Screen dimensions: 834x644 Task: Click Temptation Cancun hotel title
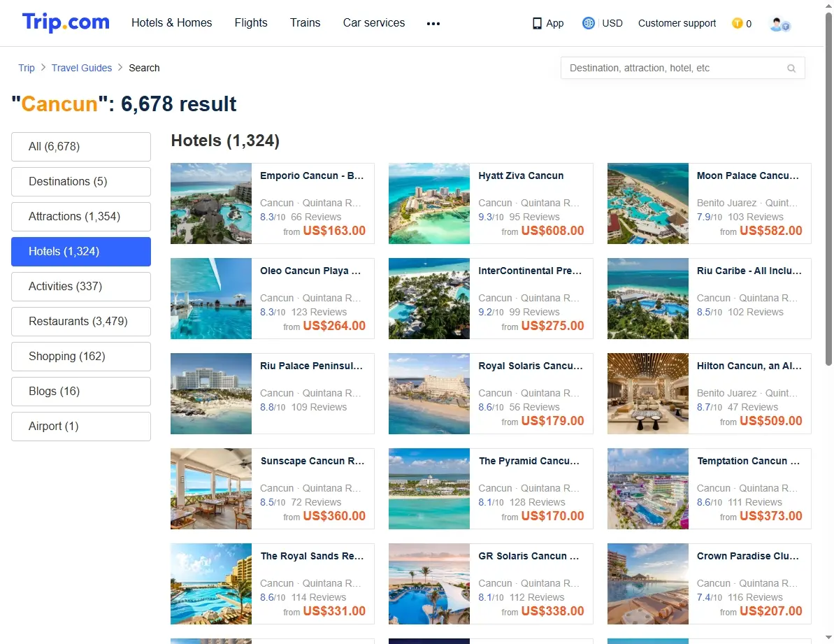tap(749, 461)
